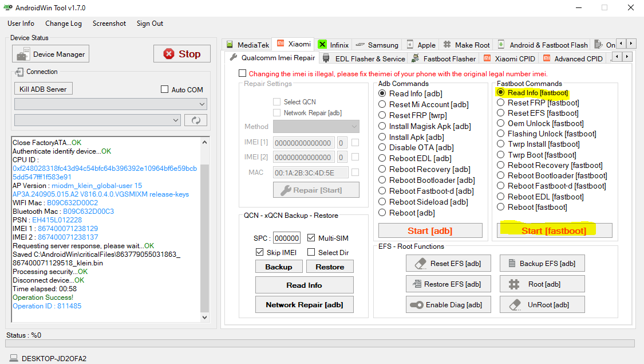The width and height of the screenshot is (644, 364).
Task: Click the Root [adb] hash button
Action: 542,284
